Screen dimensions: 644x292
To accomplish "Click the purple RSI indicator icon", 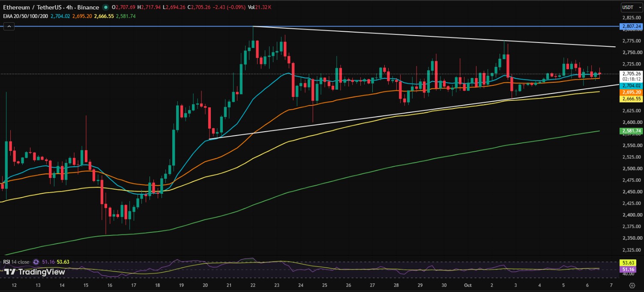I will (36, 262).
